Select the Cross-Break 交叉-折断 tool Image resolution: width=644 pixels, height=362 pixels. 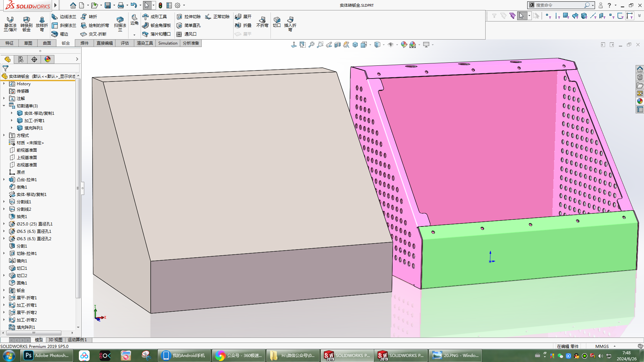click(x=94, y=34)
